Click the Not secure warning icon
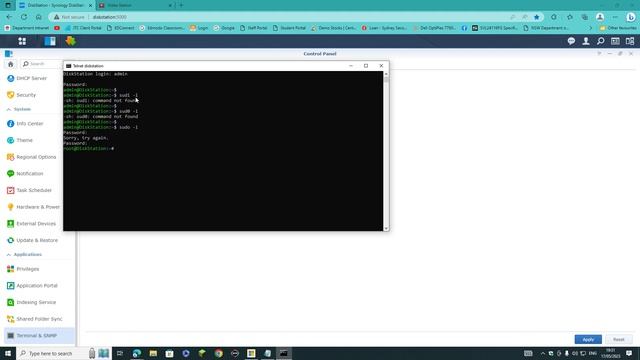Viewport: 640px width, 360px height. pyautogui.click(x=57, y=17)
